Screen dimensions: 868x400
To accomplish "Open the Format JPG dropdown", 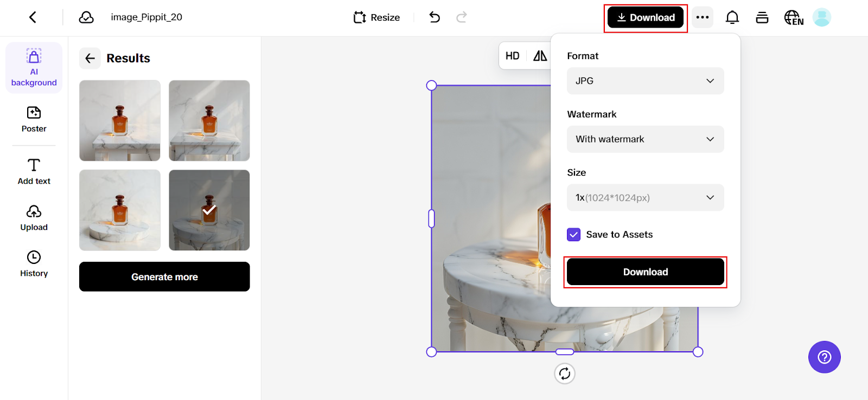I will point(646,81).
